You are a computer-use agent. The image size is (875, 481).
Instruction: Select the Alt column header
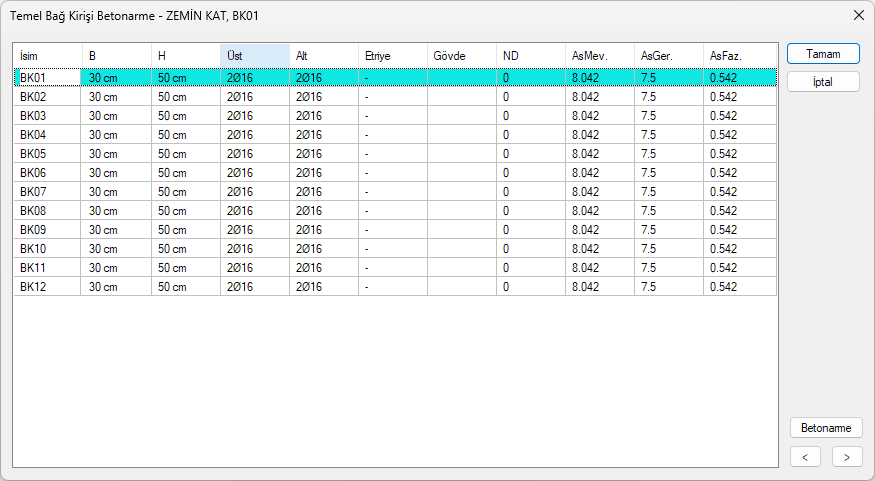pyautogui.click(x=324, y=56)
